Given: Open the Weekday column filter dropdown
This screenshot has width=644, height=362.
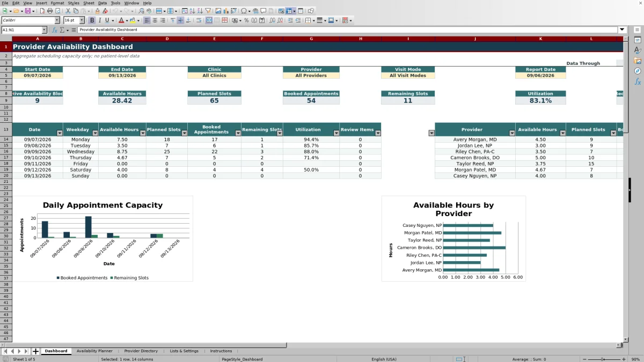Looking at the screenshot, I should [95, 133].
